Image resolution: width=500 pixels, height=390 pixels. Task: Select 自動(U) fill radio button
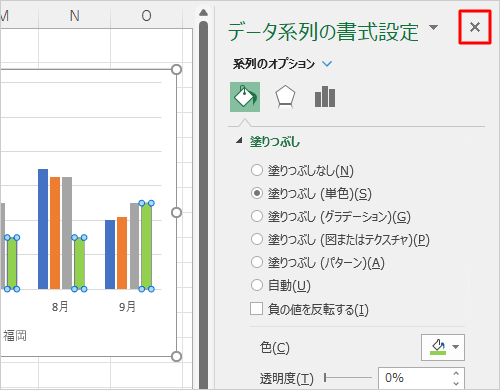tap(257, 285)
